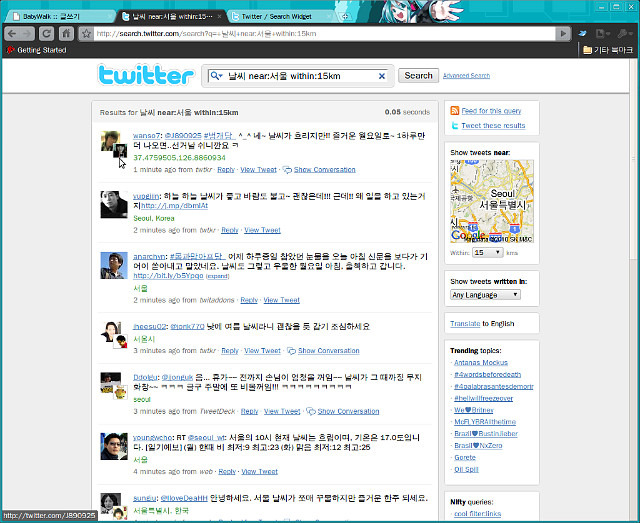The width and height of the screenshot is (640, 523).
Task: Click the @jork770 mention link
Action: point(187,327)
